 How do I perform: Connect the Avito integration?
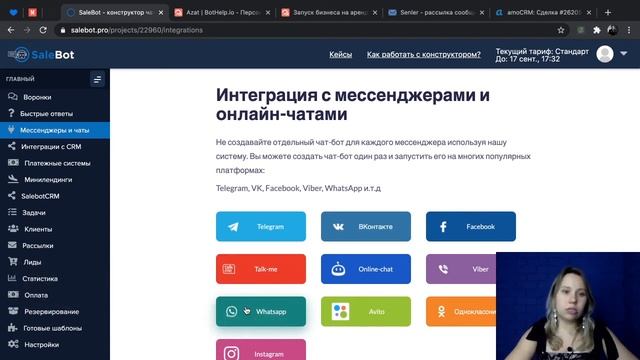coord(366,311)
